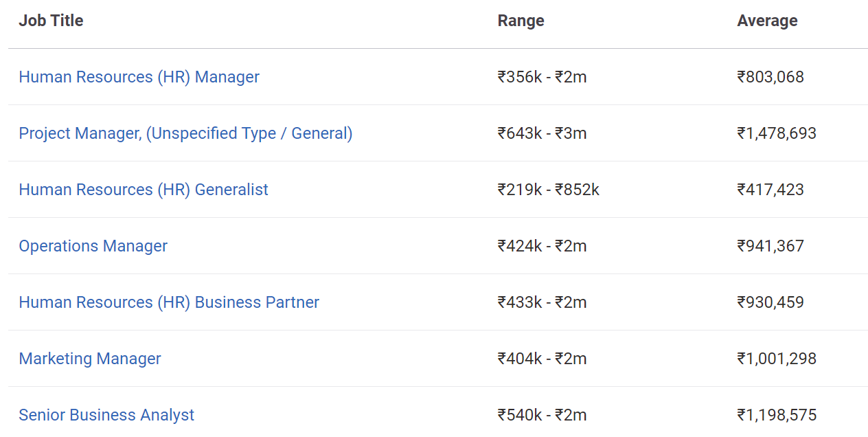Image resolution: width=868 pixels, height=437 pixels.
Task: Open the Operations Manager link
Action: point(93,246)
